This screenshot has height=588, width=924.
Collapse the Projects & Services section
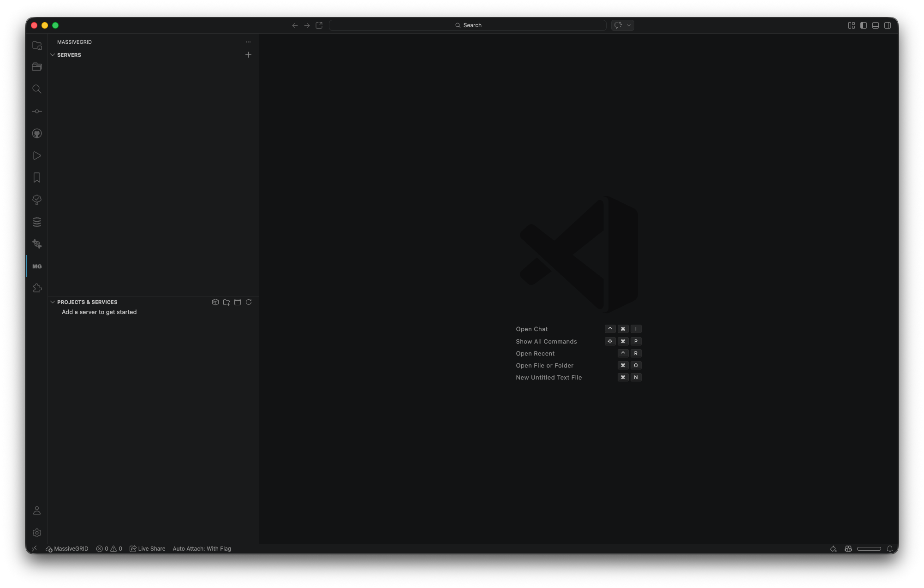(53, 302)
